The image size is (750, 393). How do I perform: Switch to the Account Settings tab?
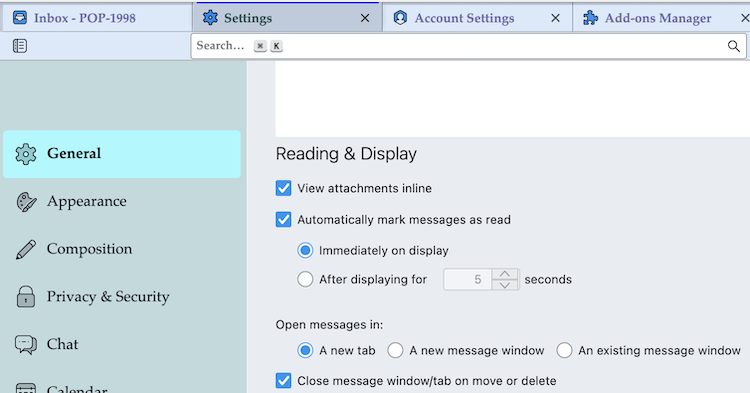coord(477,18)
